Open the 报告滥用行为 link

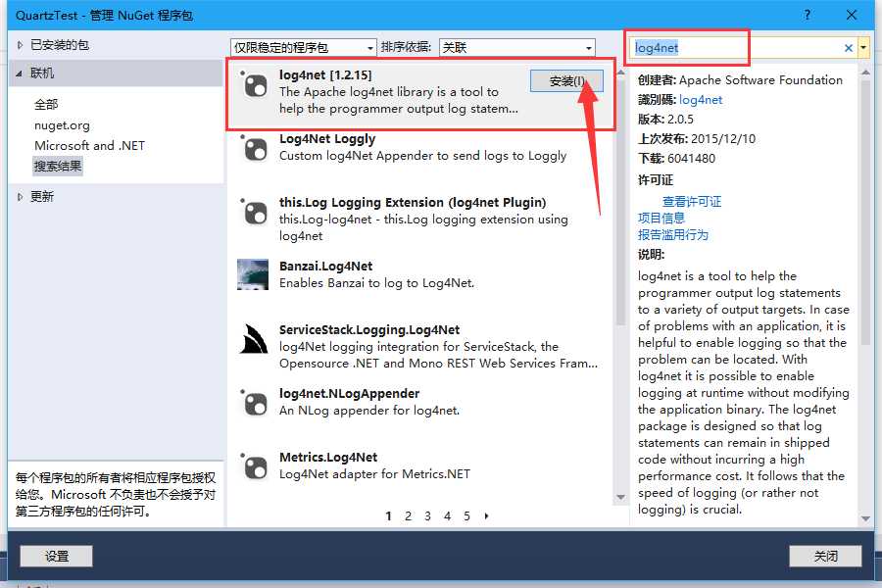672,234
